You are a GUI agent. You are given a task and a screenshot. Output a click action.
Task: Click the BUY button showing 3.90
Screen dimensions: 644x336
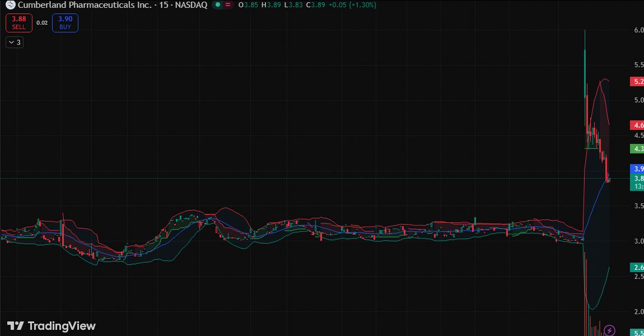[64, 22]
